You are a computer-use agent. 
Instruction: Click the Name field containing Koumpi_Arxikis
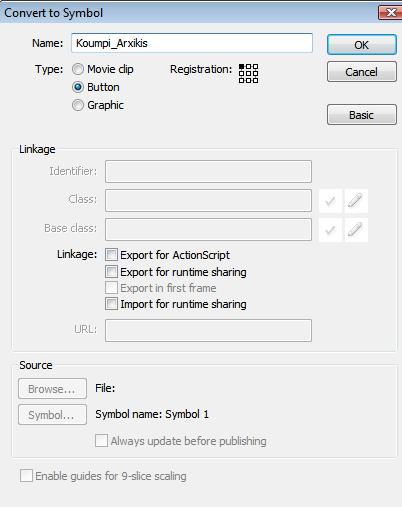pos(192,43)
